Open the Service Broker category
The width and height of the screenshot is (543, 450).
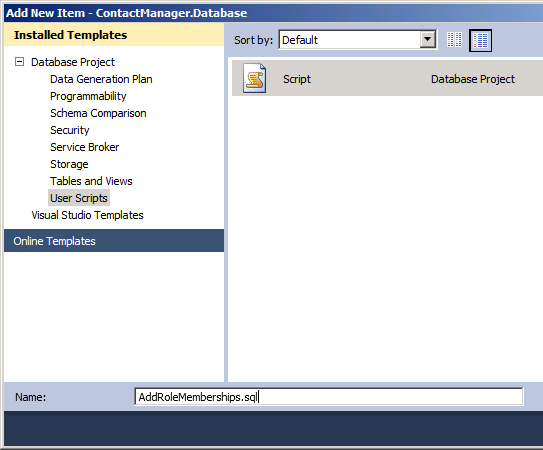(84, 147)
